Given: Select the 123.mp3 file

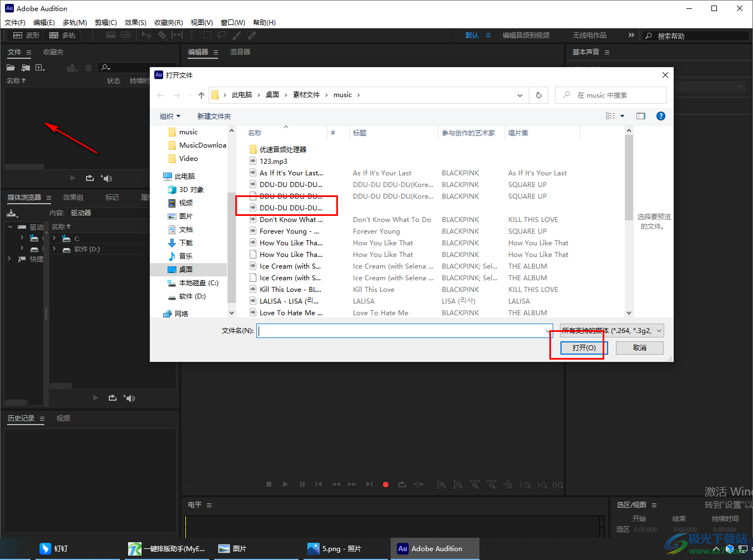Looking at the screenshot, I should (274, 161).
